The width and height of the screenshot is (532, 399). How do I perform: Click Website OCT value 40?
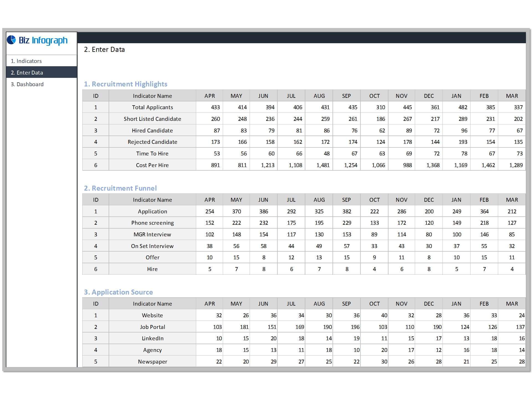[374, 315]
